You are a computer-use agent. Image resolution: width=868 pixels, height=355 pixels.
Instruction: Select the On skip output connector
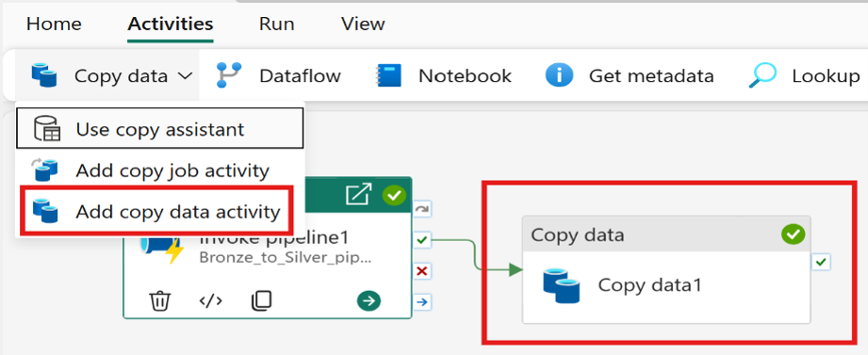tap(423, 210)
